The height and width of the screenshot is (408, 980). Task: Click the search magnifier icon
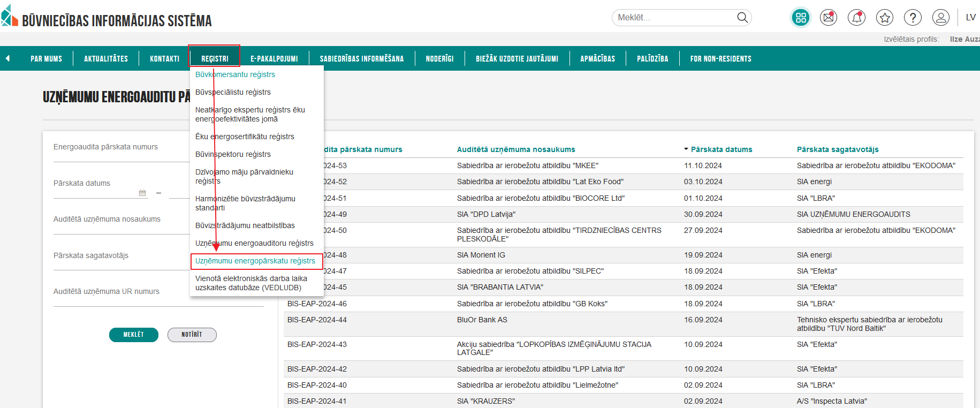(x=742, y=18)
